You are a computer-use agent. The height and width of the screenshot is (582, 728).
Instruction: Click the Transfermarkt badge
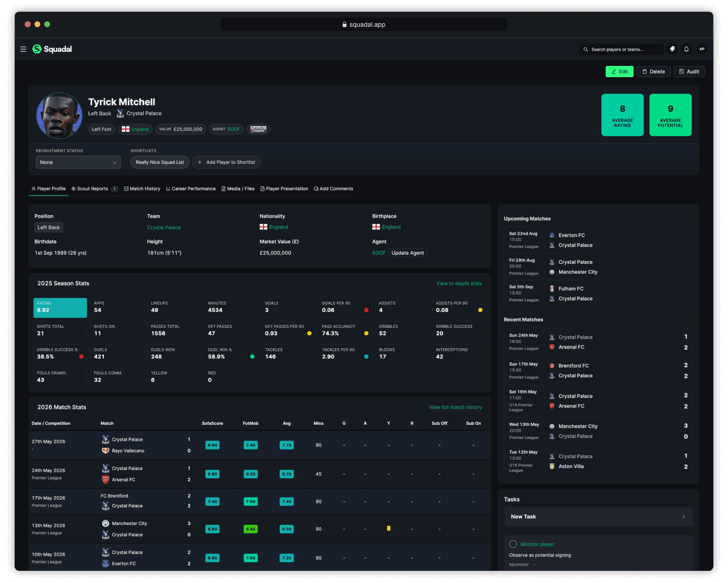[258, 129]
